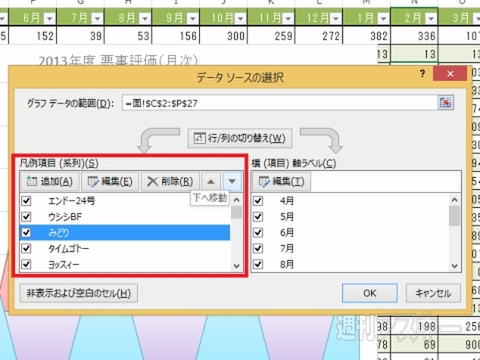Uncheck the 8月 axis label checkbox
Screen dimensions: 480x360
[x=258, y=264]
